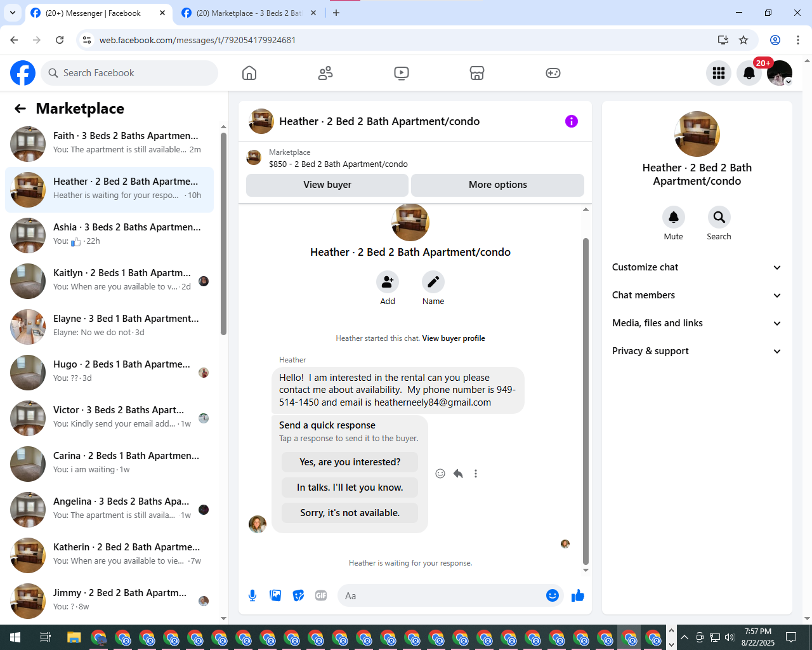
Task: Expand Customize chat section
Action: [x=697, y=267]
